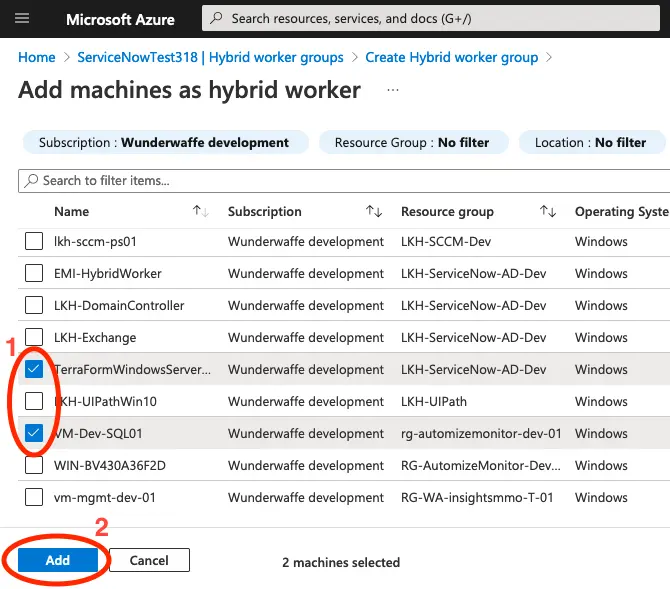Click the Microsoft Azure logo text
Screen dimensions: 670x589
(x=120, y=19)
